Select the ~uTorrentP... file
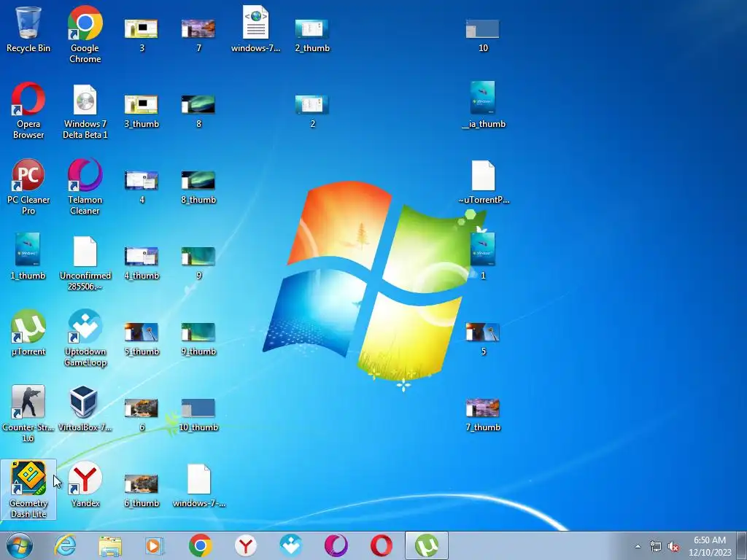The image size is (747, 560). [483, 182]
